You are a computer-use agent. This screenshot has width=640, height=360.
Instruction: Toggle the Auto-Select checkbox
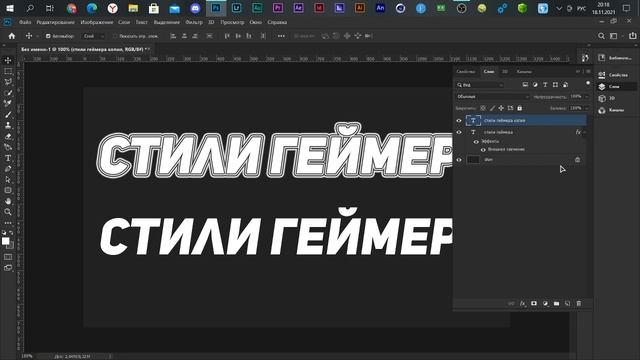pos(48,36)
